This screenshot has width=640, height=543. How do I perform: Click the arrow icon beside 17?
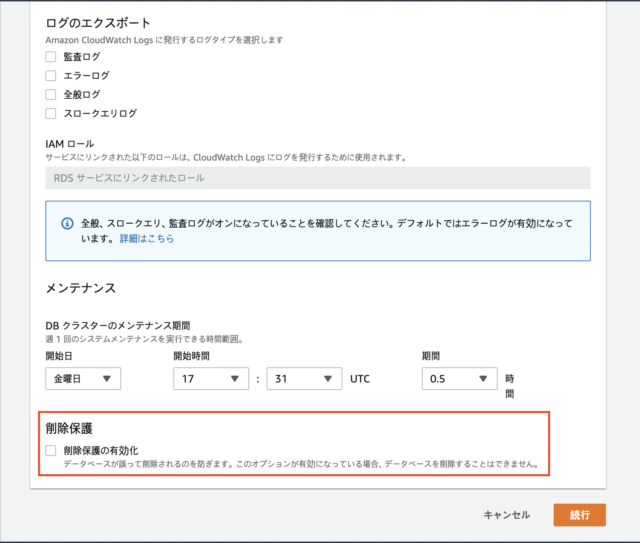pyautogui.click(x=235, y=379)
